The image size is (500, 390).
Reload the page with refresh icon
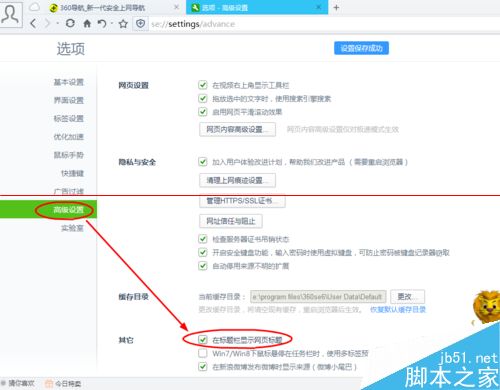pos(70,23)
